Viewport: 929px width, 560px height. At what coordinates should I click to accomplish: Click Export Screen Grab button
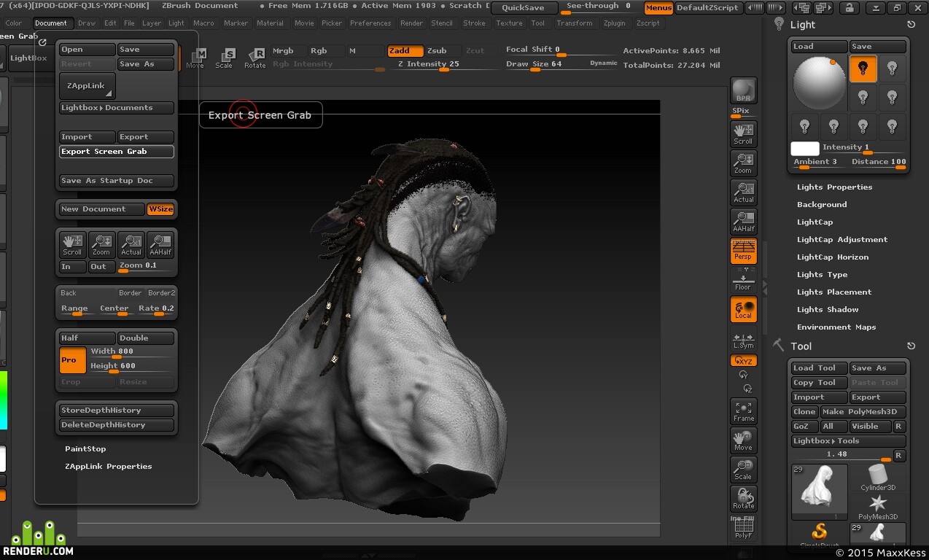click(x=117, y=152)
